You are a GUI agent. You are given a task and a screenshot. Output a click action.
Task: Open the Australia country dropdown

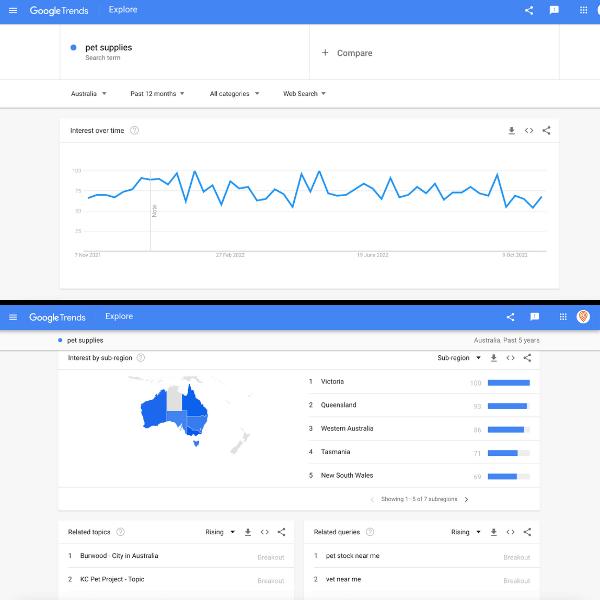[x=89, y=94]
